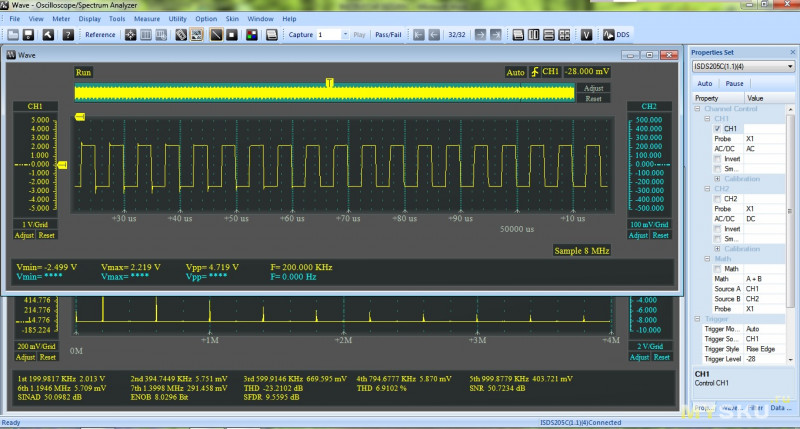Click Reset under CH2 100 mV/Grid

pyautogui.click(x=660, y=235)
